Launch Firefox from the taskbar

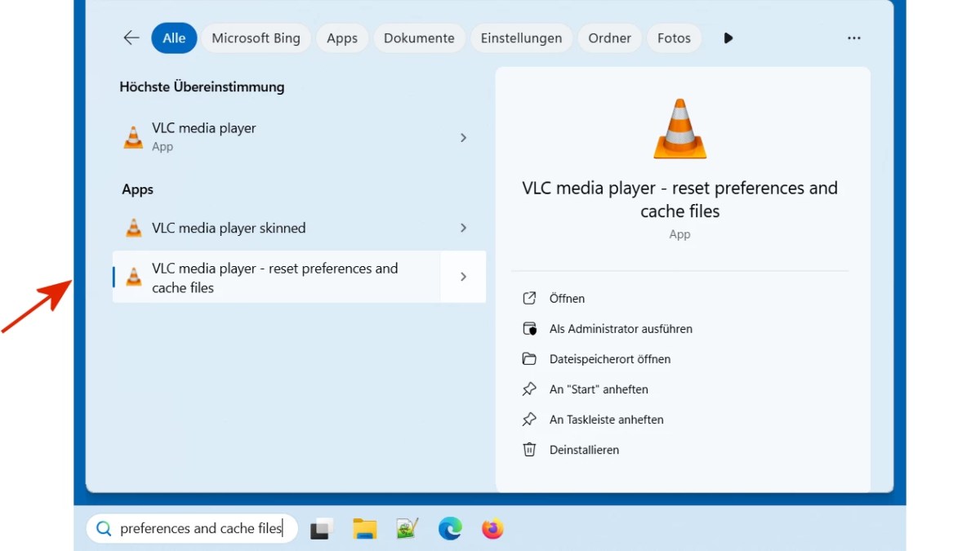coord(492,529)
